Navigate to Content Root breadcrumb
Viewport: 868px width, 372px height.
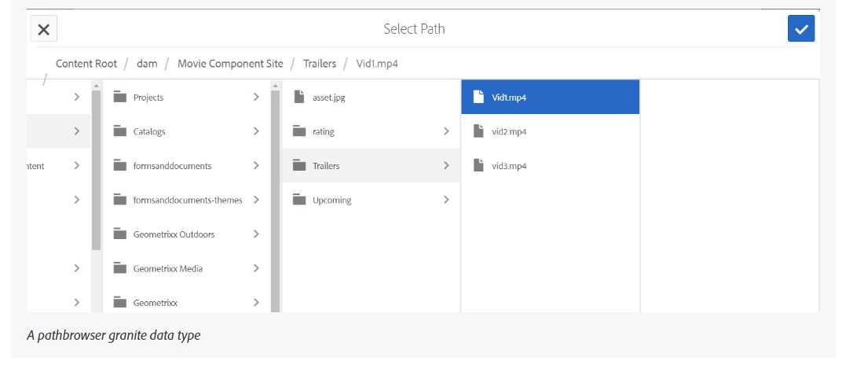coord(86,63)
